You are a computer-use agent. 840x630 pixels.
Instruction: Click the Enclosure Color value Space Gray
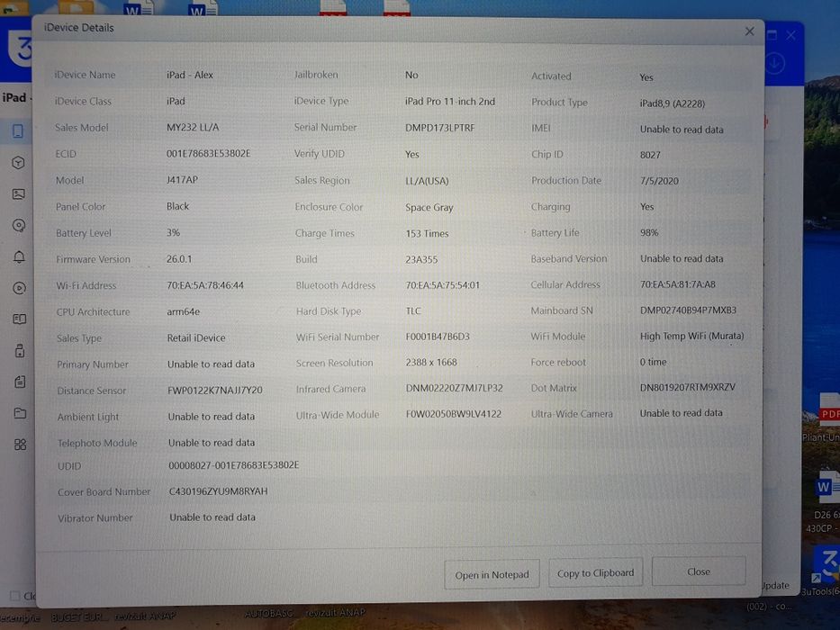coord(429,207)
